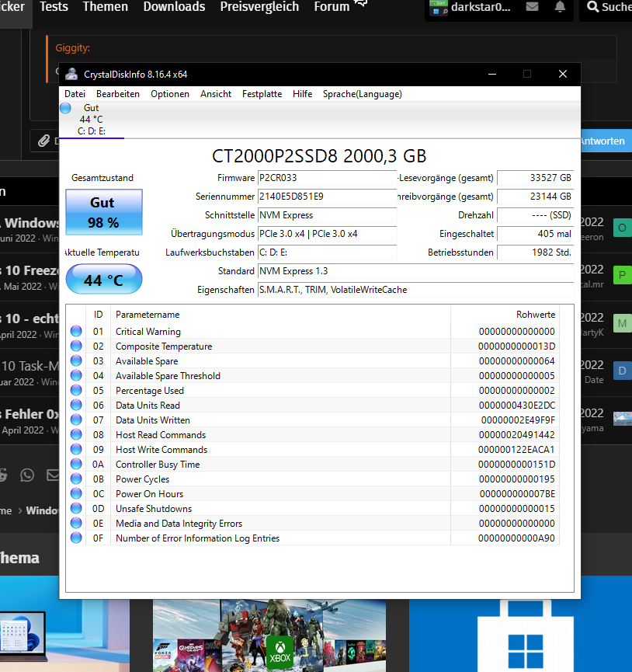Click the Seriennummer field 2140E5D851E9
Image resolution: width=632 pixels, height=672 pixels.
(327, 197)
